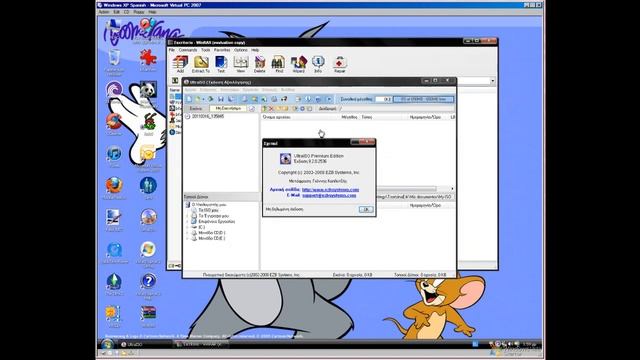The width and height of the screenshot is (640, 360).
Task: Click OK in the UltraISO About dialog
Action: [x=366, y=209]
